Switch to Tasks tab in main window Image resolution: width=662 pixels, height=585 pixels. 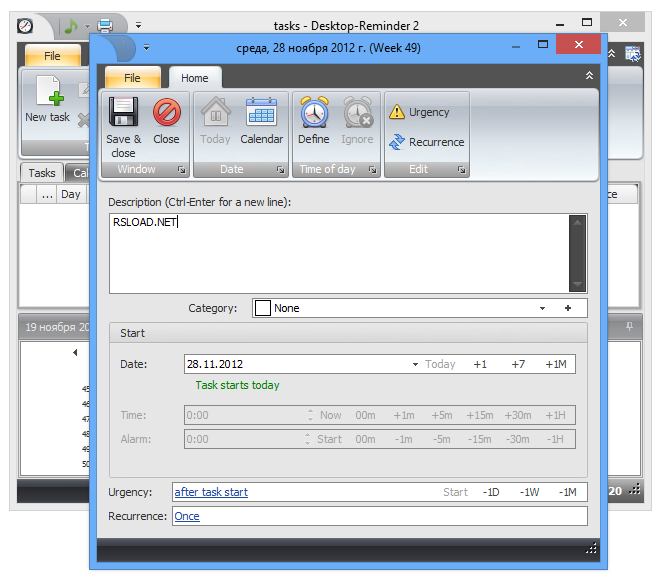[x=42, y=173]
